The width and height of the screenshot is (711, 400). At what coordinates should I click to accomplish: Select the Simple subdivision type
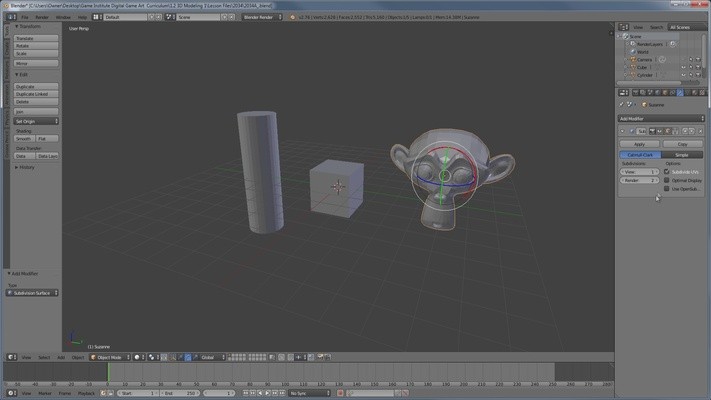pos(682,155)
